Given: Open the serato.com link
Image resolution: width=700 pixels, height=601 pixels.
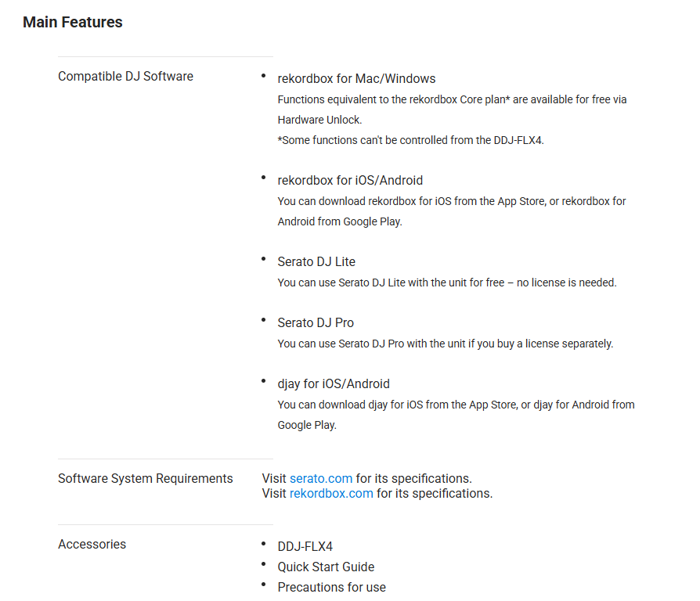Looking at the screenshot, I should (x=321, y=478).
